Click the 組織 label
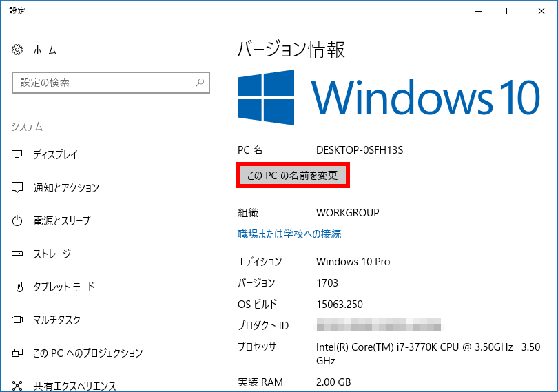The height and width of the screenshot is (392, 558). 248,213
